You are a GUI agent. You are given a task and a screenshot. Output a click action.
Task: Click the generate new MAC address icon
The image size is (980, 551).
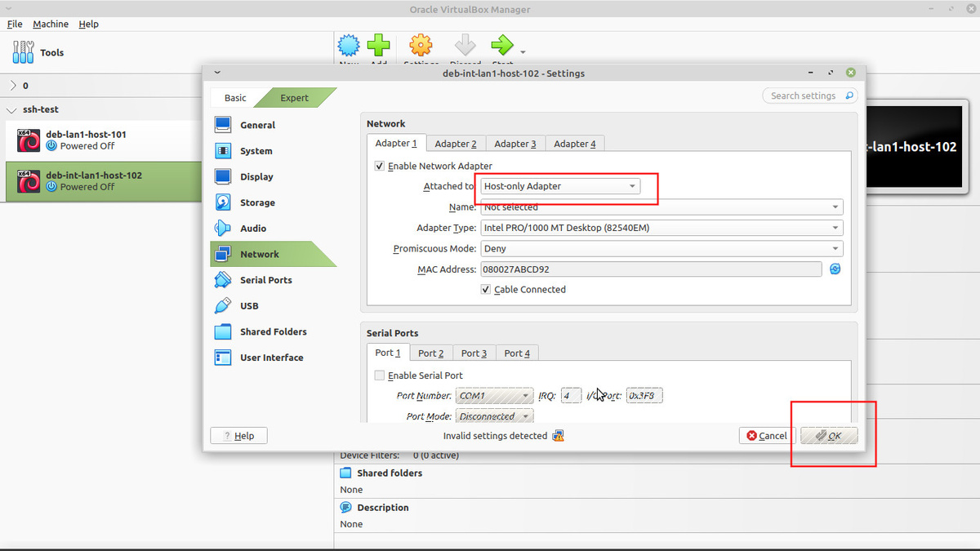click(x=835, y=269)
